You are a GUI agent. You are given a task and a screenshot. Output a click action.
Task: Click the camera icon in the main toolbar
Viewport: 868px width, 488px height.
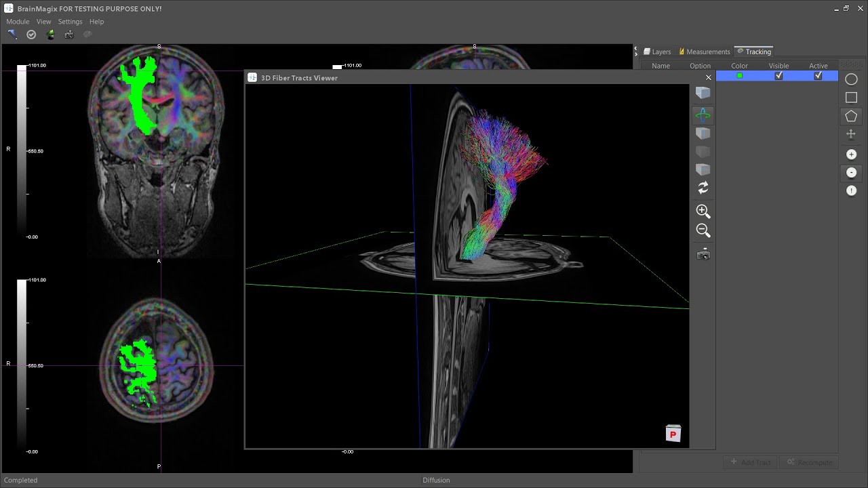(x=69, y=35)
